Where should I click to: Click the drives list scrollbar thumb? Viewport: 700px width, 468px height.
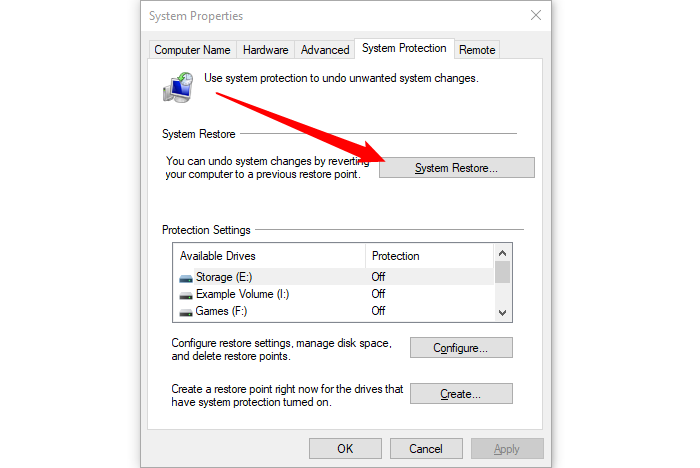pyautogui.click(x=502, y=272)
